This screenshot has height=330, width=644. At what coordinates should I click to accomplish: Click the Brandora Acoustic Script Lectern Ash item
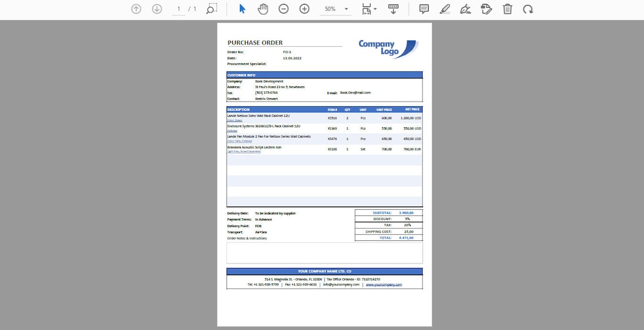[x=254, y=147]
